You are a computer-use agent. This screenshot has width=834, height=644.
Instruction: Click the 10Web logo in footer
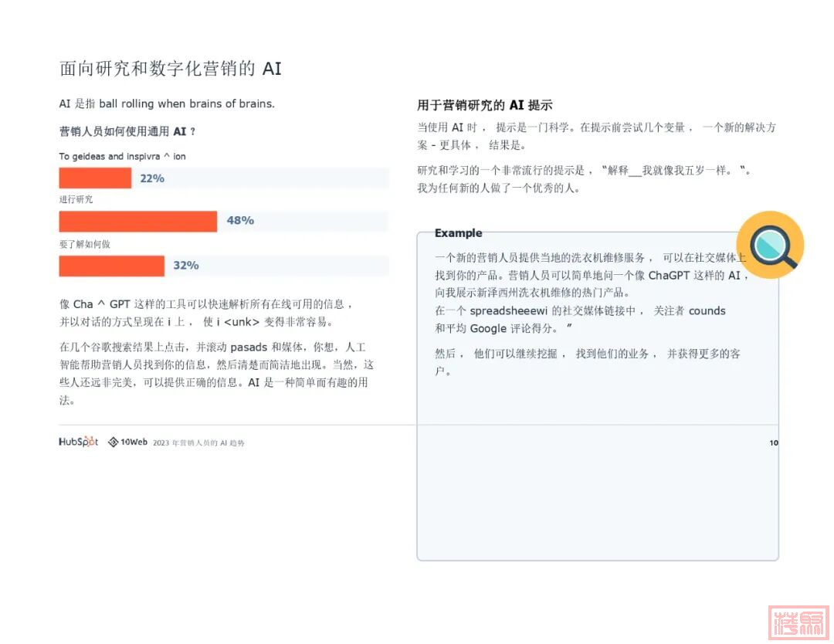(127, 442)
